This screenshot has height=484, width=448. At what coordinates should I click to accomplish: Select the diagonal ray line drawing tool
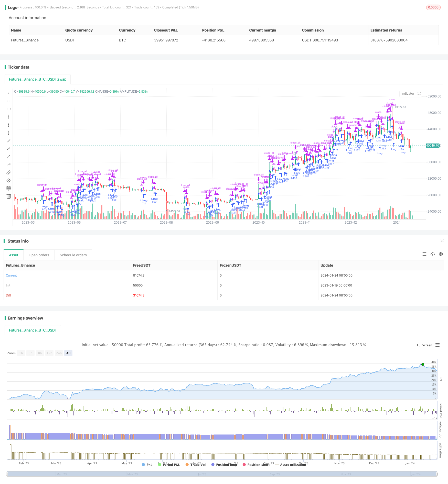click(9, 149)
